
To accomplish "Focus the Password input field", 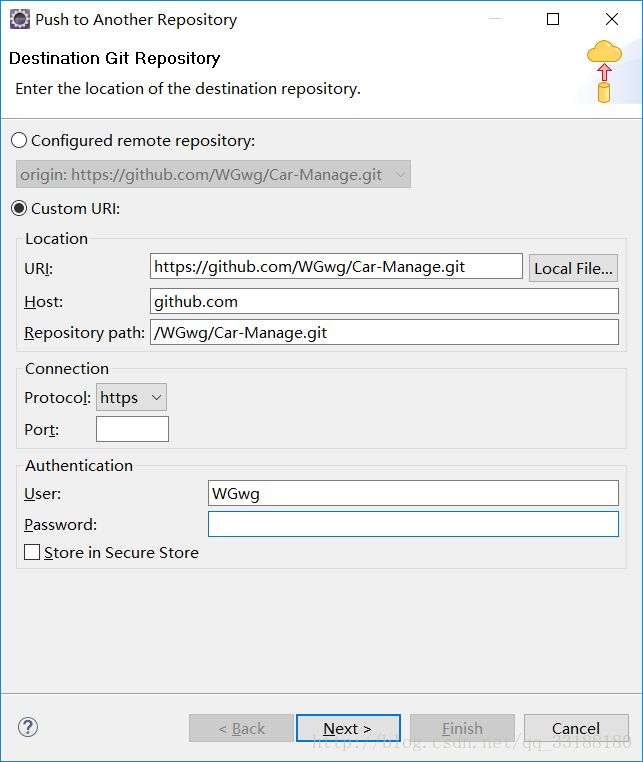I will [x=413, y=524].
